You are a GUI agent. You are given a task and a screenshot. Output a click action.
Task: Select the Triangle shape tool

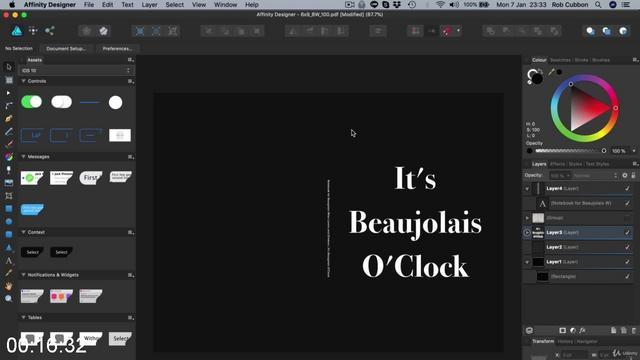tap(9, 247)
